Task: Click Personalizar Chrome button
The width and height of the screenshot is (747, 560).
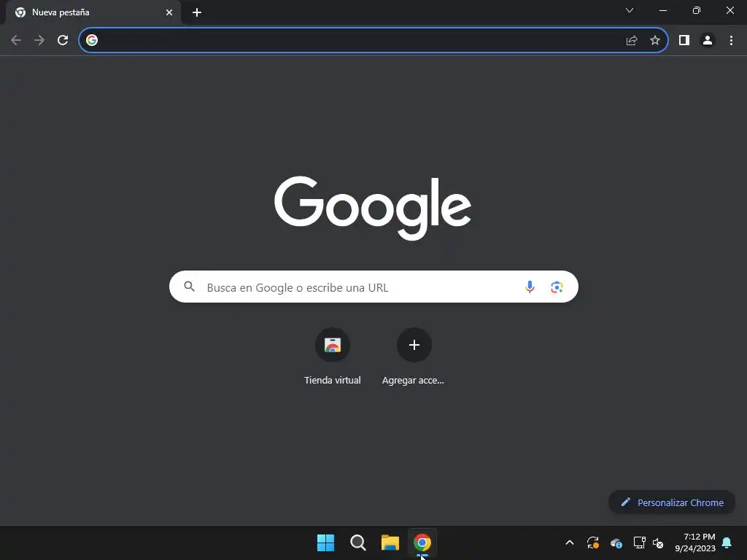Action: click(672, 502)
